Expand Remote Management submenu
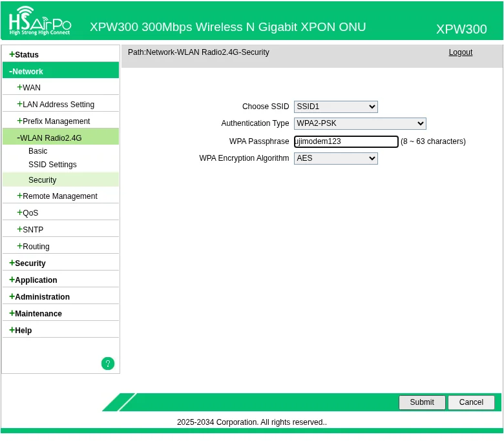This screenshot has width=504, height=441. (57, 196)
